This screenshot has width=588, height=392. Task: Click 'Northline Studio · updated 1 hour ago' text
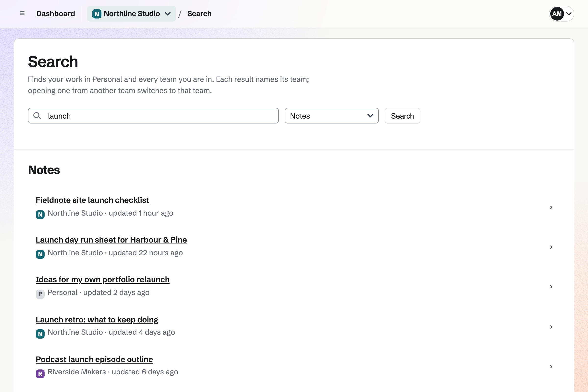coord(110,213)
